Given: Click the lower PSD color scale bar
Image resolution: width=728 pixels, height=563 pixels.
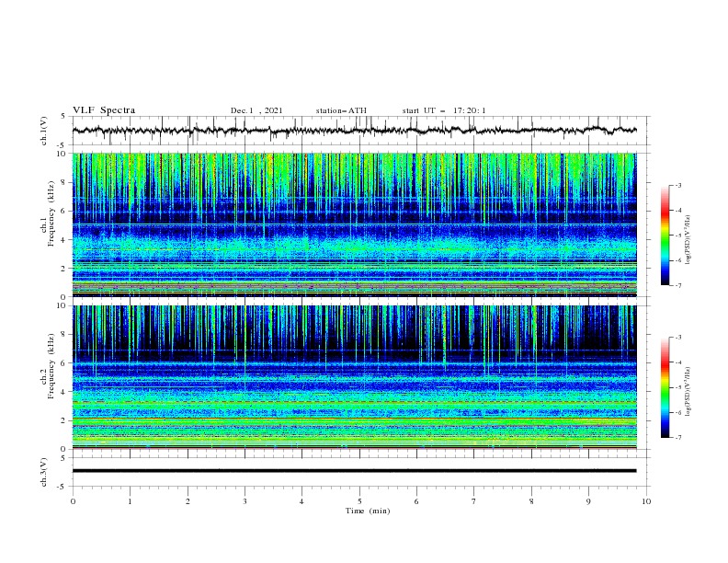Looking at the screenshot, I should 665,387.
